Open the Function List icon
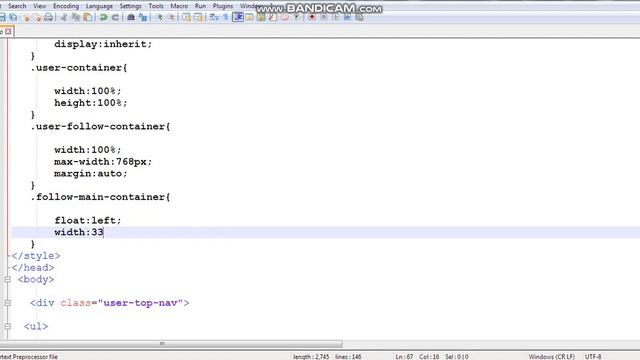The image size is (640, 360). 273,17
